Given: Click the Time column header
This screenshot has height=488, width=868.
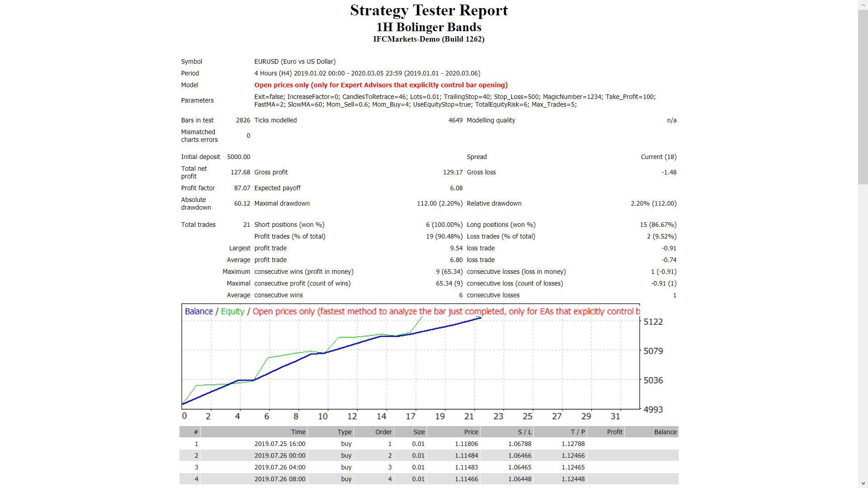Looking at the screenshot, I should 298,432.
